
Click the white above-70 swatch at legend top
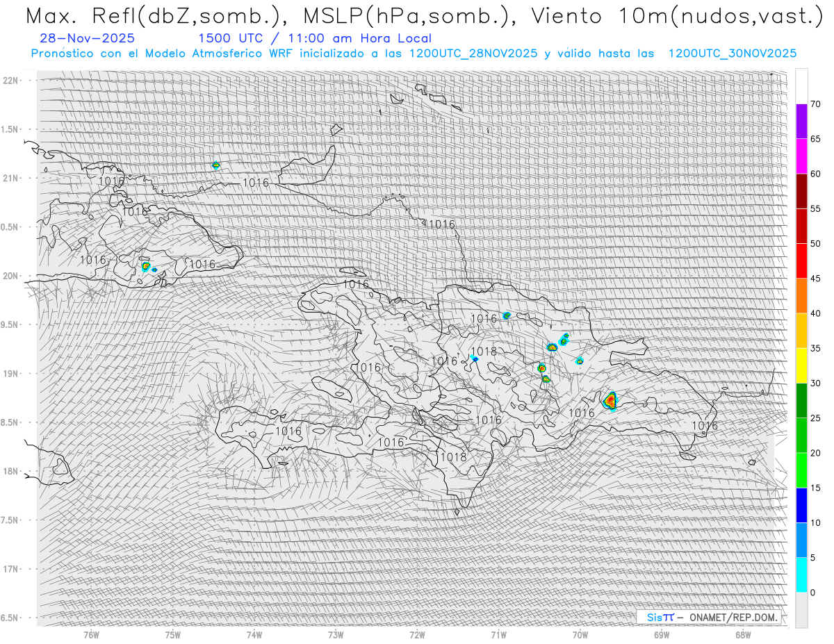[x=801, y=86]
